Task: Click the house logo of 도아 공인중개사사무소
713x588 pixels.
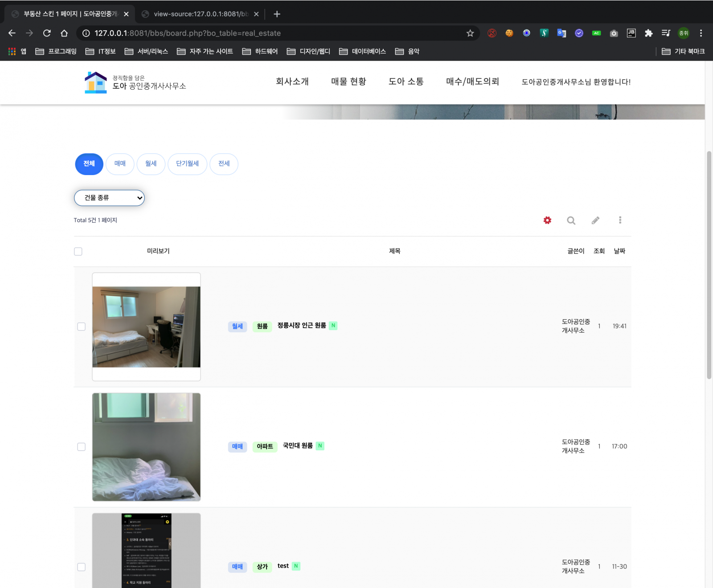Action: point(95,82)
